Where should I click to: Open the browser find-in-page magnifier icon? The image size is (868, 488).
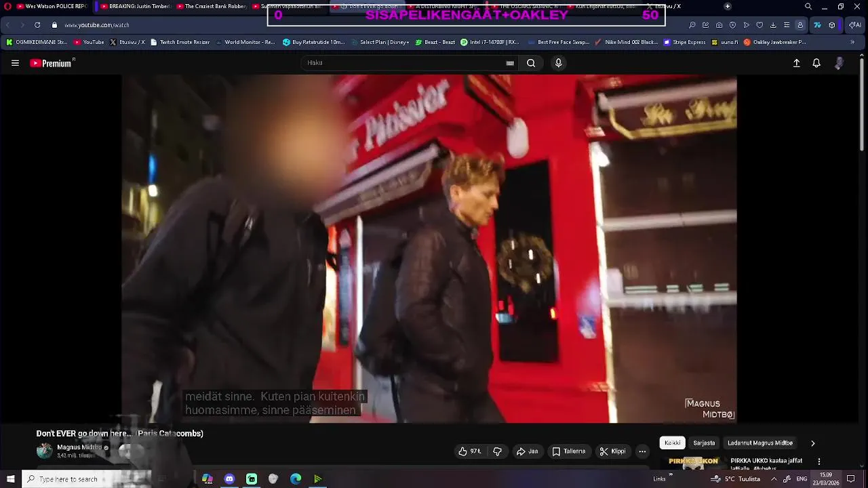pyautogui.click(x=692, y=25)
